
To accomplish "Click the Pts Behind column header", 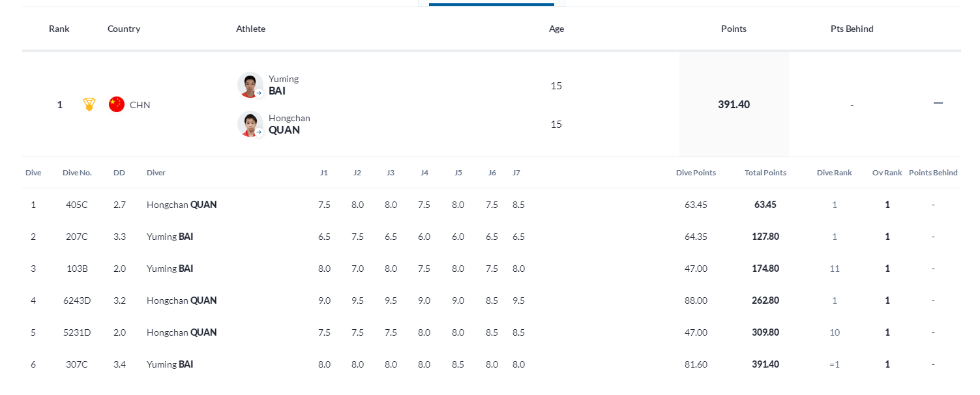I will (852, 29).
